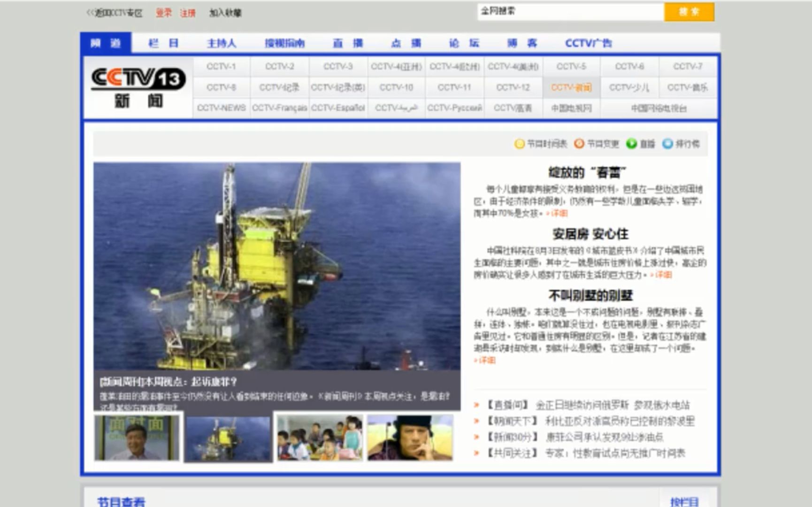
Task: Select the CCTV-4(美洲) channel
Action: (513, 67)
